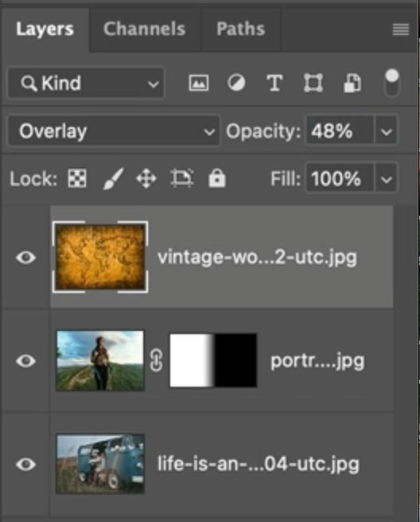Viewport: 420px width, 522px height.
Task: Expand the Fill percentage arrow
Action: click(386, 178)
